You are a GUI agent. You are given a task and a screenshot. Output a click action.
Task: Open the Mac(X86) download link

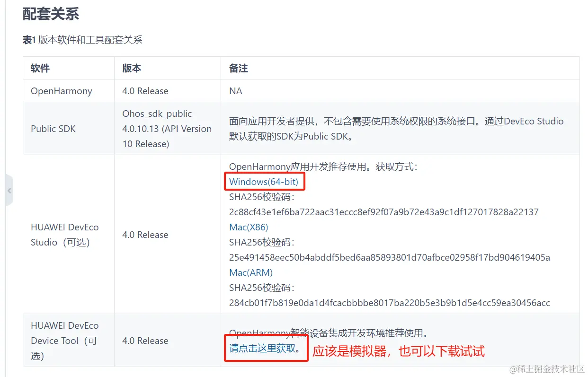click(x=249, y=227)
